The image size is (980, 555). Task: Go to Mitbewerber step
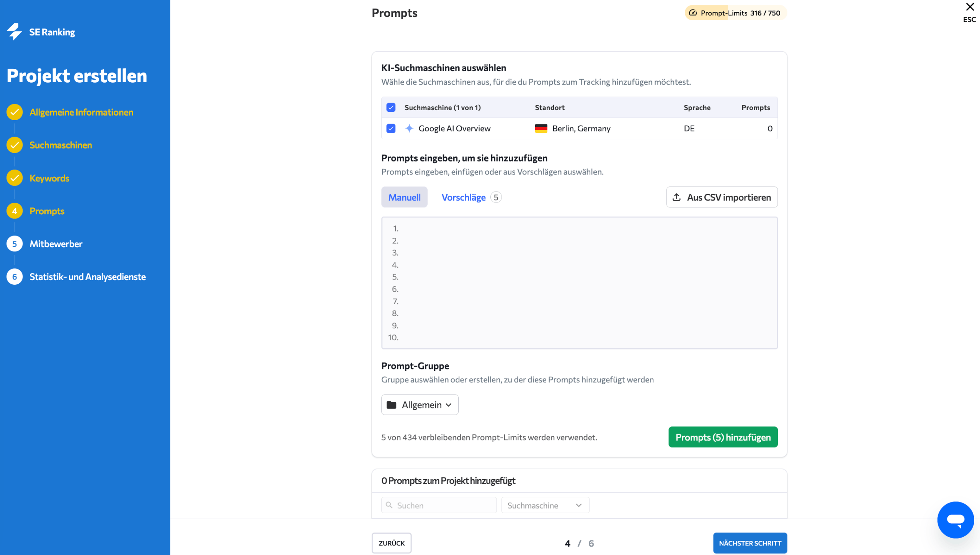pos(56,244)
